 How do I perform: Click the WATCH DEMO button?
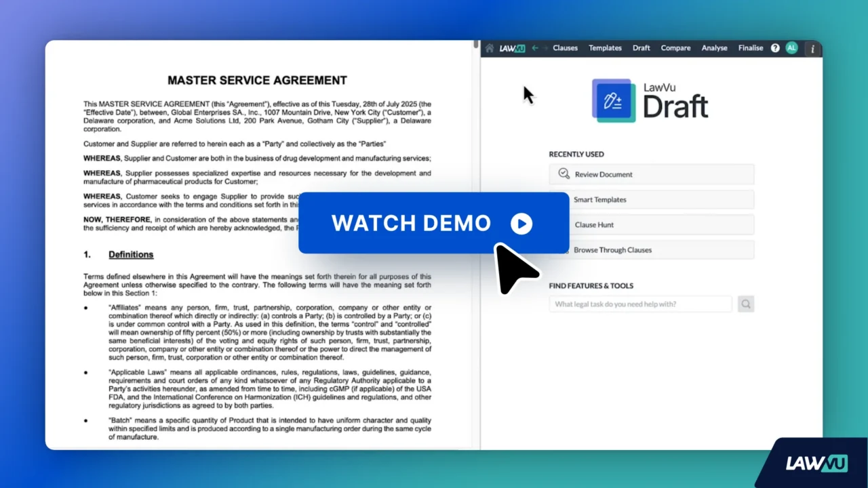click(433, 223)
